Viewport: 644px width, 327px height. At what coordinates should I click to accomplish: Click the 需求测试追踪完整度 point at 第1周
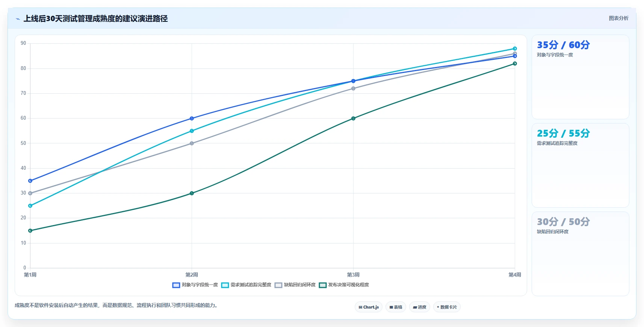(x=30, y=206)
